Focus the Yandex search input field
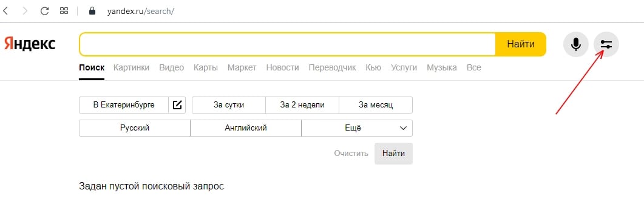644x221 pixels. point(288,44)
